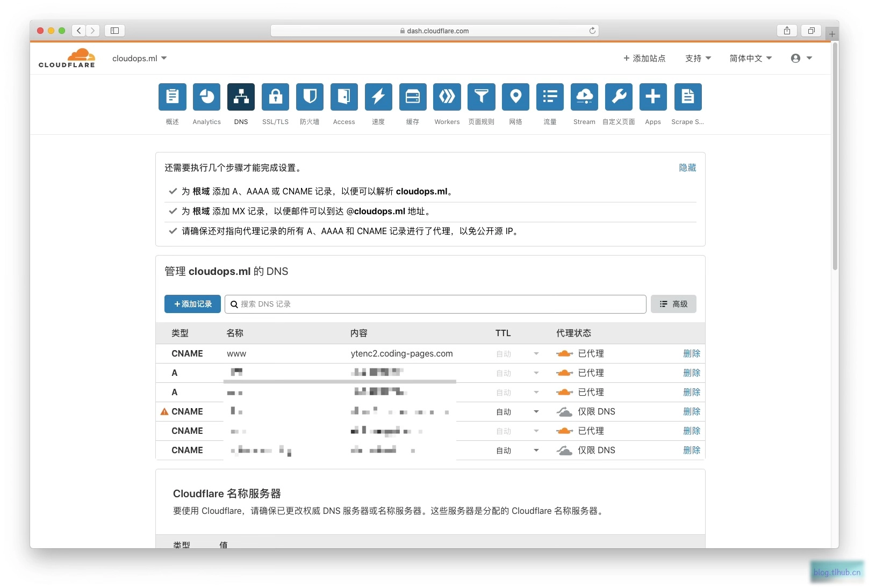Open TTL dropdown on fifth row CNAME
The width and height of the screenshot is (869, 588).
(517, 431)
